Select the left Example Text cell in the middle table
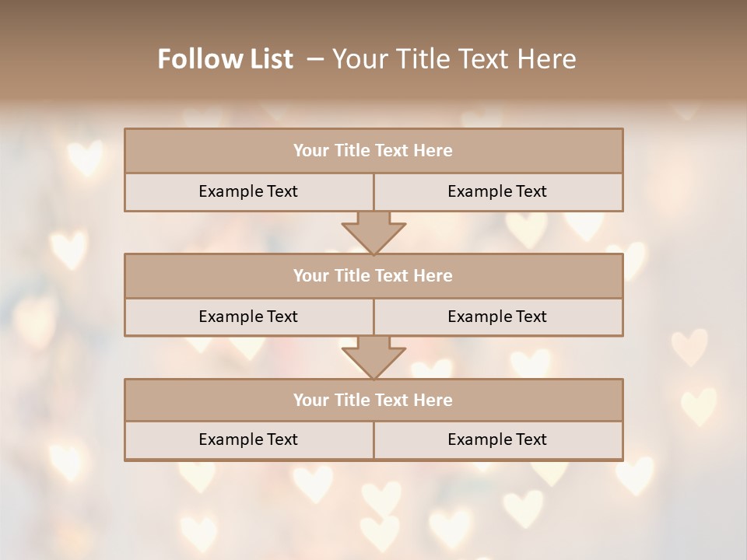 tap(248, 317)
